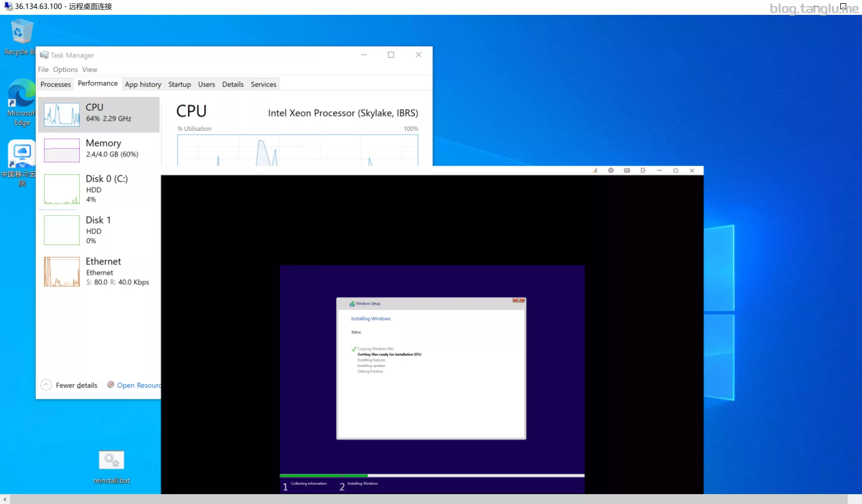
Task: Switch to the Services tab
Action: point(263,84)
